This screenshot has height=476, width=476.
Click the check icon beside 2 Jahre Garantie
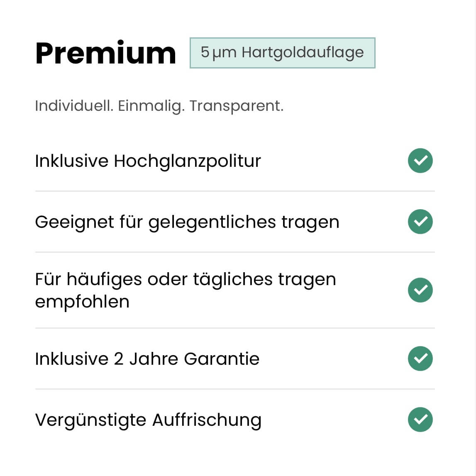[420, 359]
